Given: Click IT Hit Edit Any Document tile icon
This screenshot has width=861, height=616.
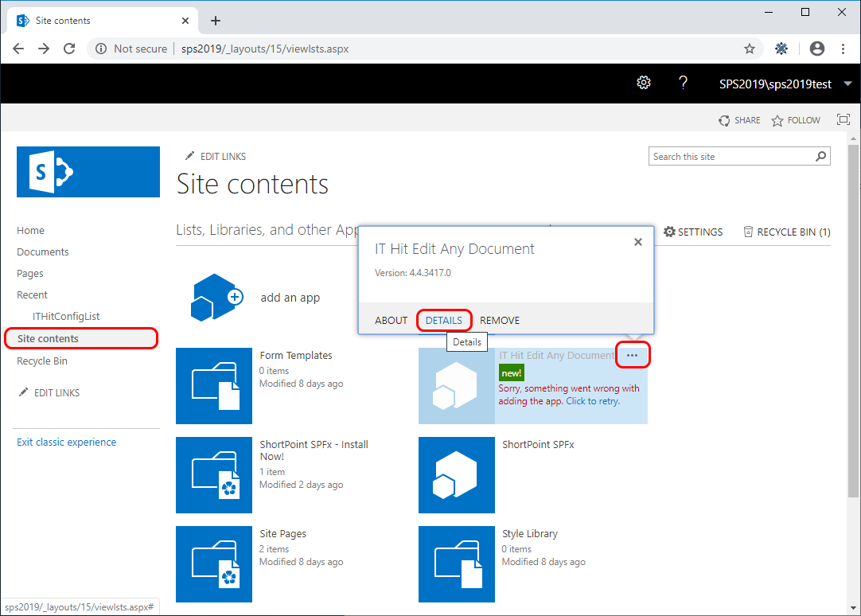Looking at the screenshot, I should coord(456,386).
